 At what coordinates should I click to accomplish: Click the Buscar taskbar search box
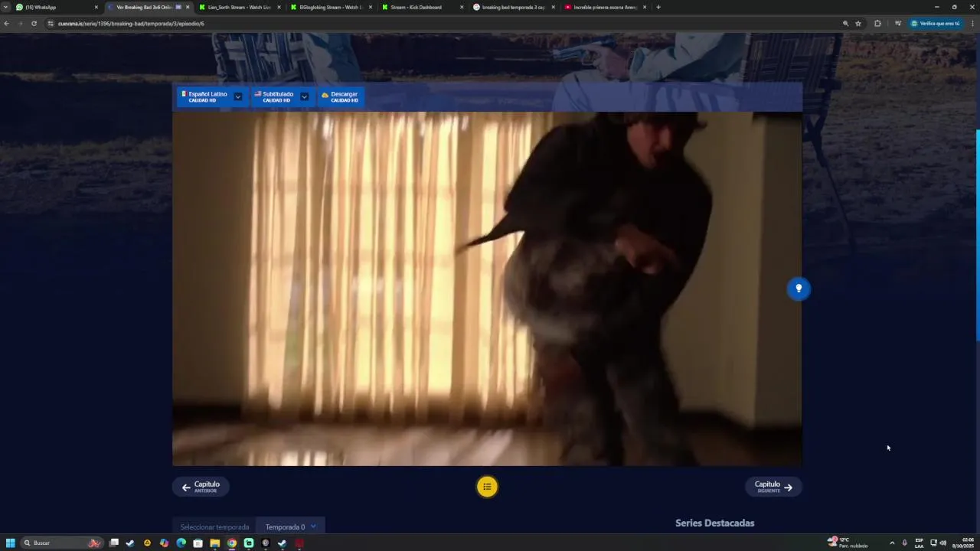(x=61, y=543)
